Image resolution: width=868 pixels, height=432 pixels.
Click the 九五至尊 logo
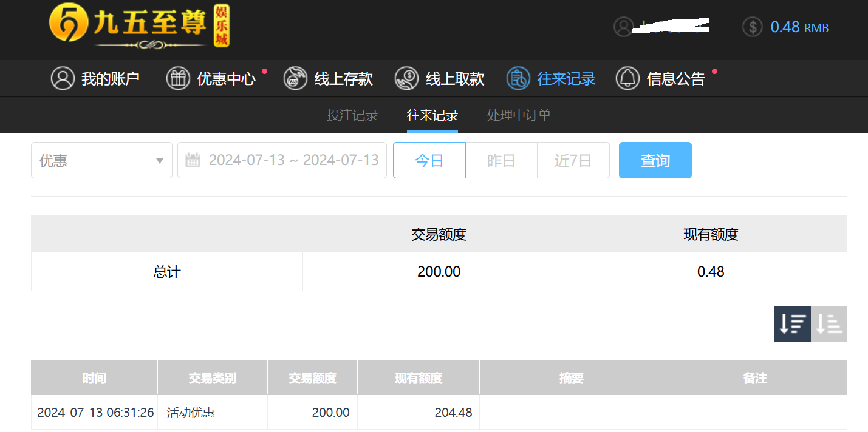139,27
